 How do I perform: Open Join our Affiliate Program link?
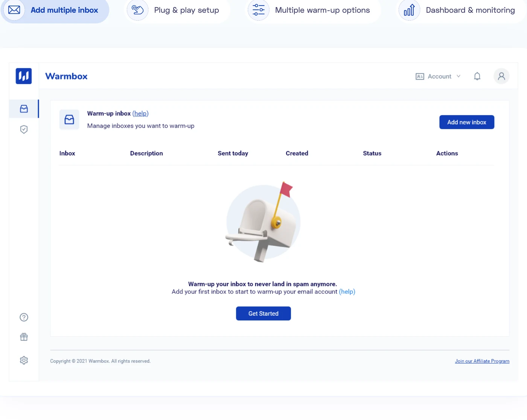pos(482,361)
